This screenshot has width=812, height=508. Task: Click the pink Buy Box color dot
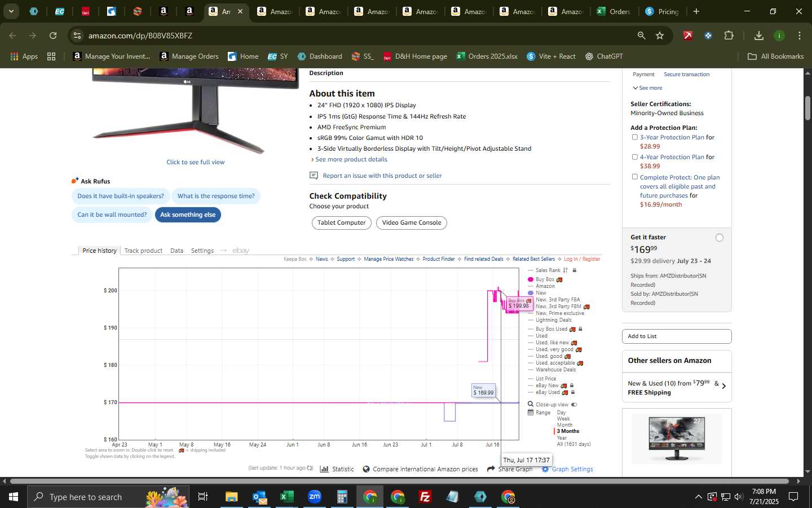531,279
